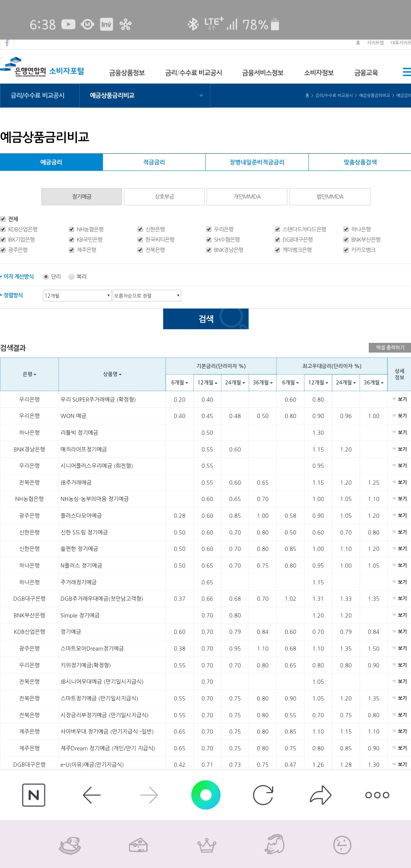Sort by 은행 column header

[29, 374]
